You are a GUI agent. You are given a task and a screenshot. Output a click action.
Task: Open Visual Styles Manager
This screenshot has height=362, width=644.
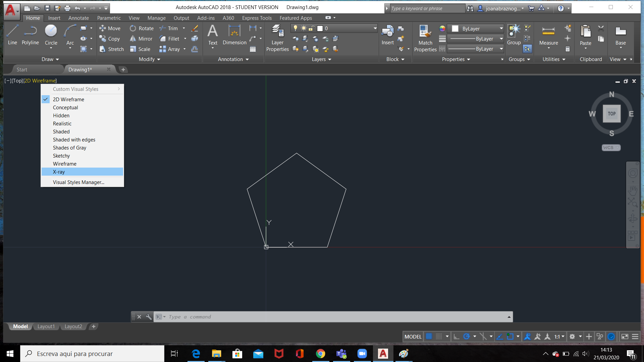[x=82, y=182]
